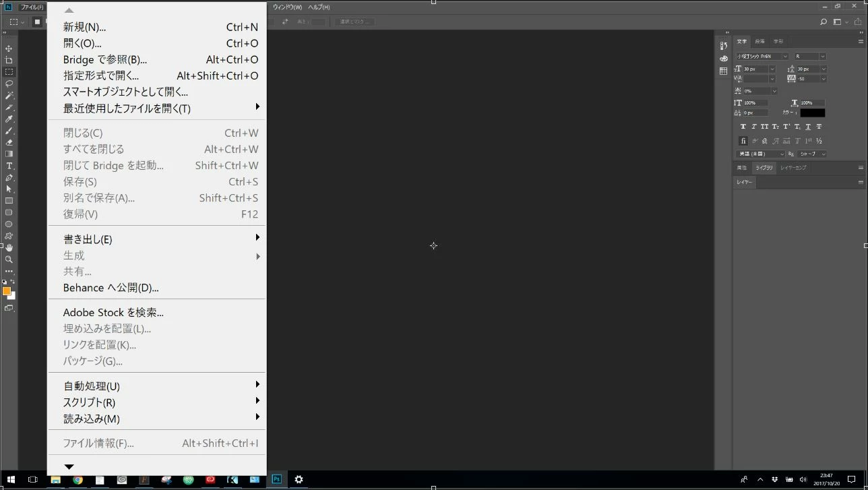Select the Move tool in the toolbar
868x490 pixels.
(x=9, y=49)
